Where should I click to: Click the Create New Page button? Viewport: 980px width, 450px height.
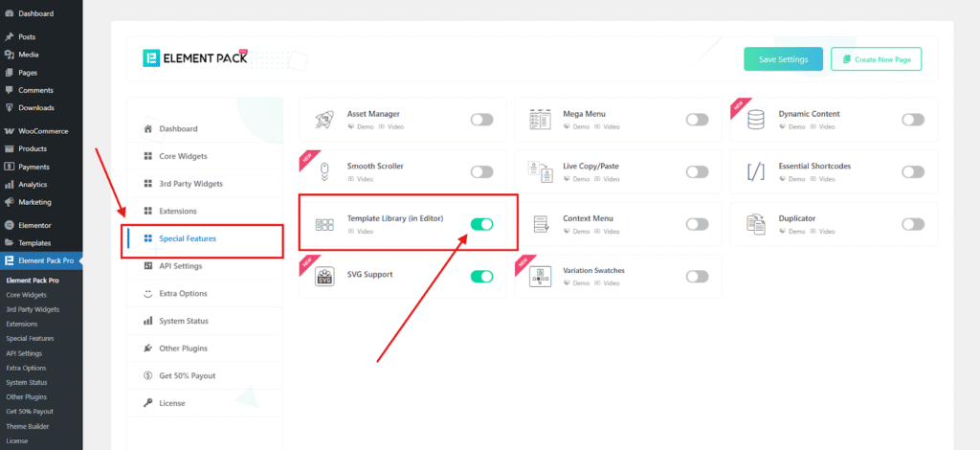click(x=877, y=59)
